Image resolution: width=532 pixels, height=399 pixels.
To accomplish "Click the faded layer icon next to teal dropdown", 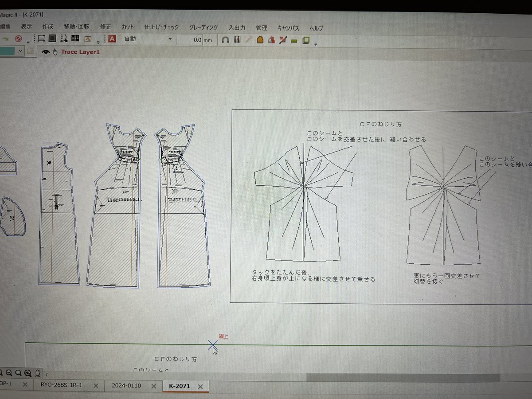I will click(x=30, y=52).
